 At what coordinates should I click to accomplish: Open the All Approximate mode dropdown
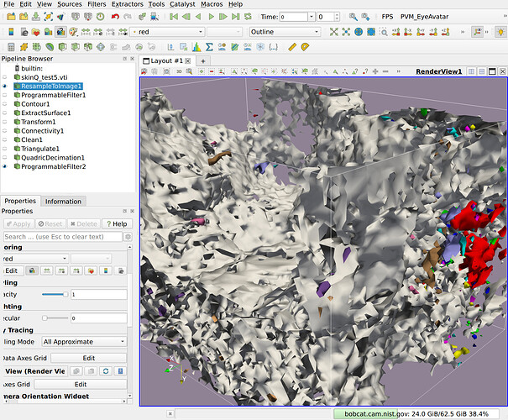[x=84, y=342]
